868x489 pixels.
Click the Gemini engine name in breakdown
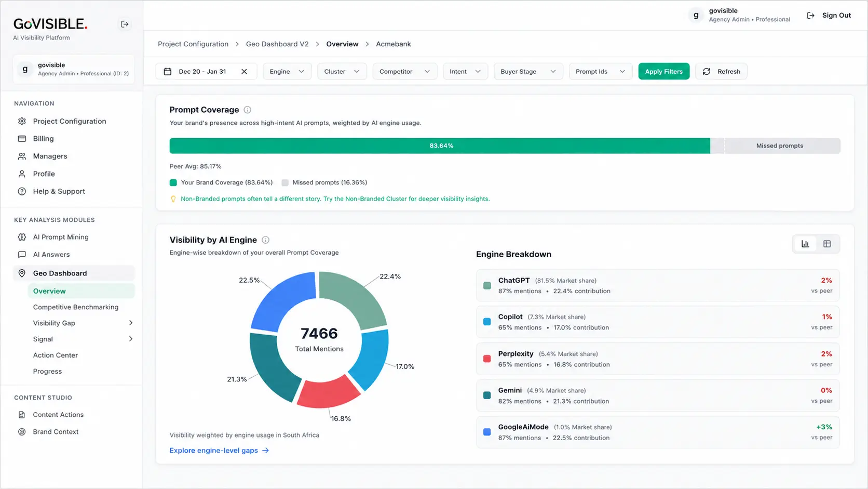510,390
